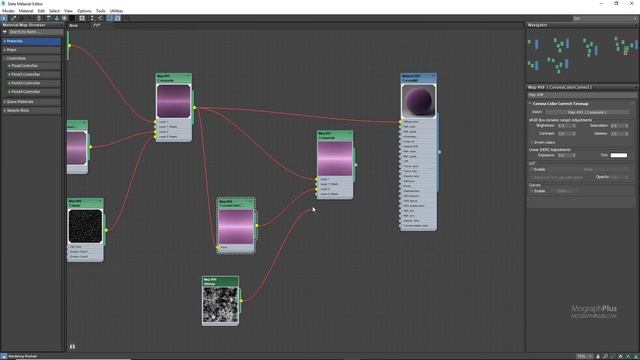Click Pan to Selected icon
This screenshot has width=640, height=360.
coord(636,356)
